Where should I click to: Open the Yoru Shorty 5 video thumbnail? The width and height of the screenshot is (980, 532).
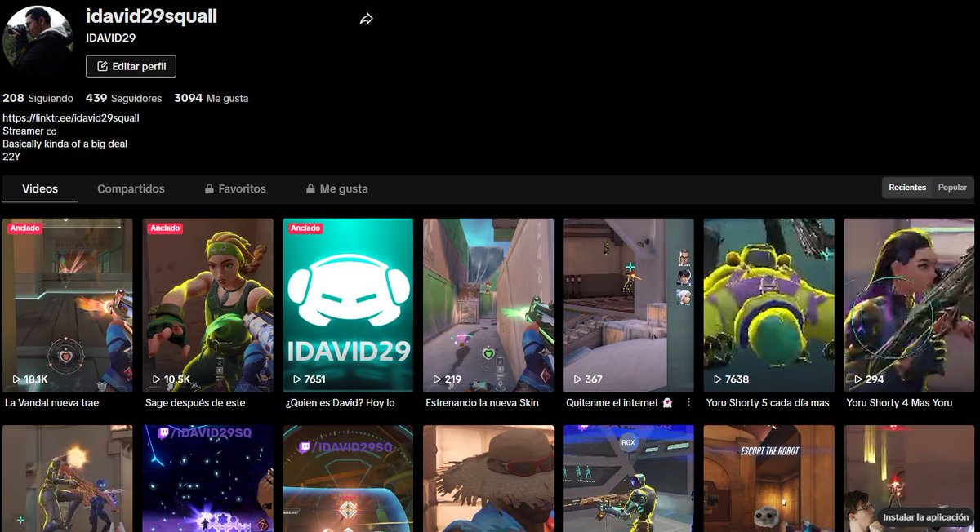click(x=769, y=305)
